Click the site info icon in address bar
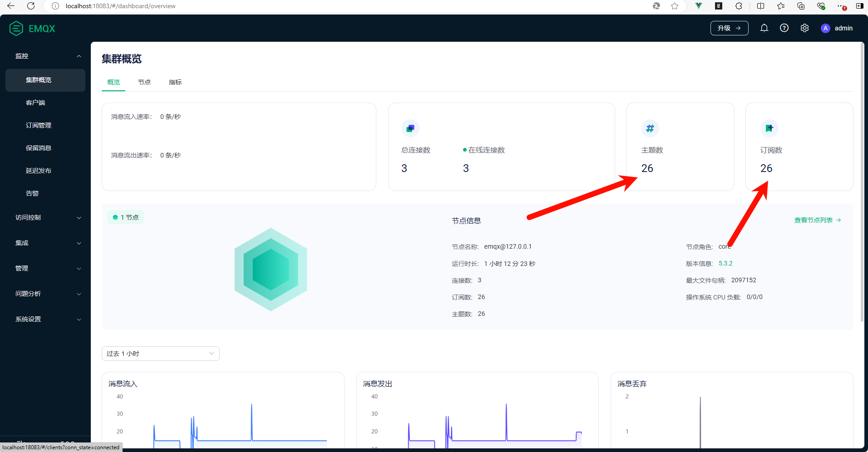868x452 pixels. 55,6
